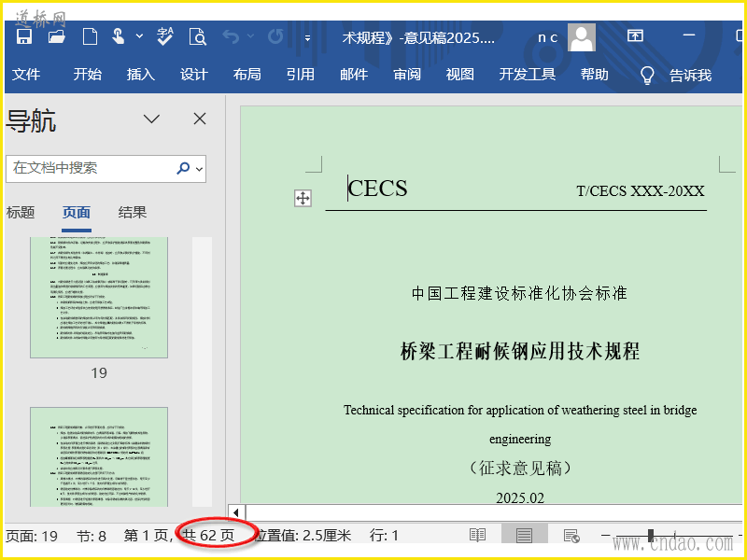
Task: Customize Quick Access Toolbar arrow
Action: pos(308,37)
